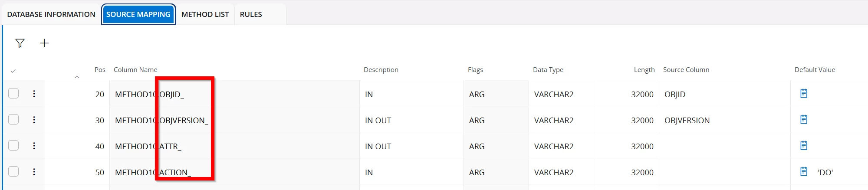Open the filter funnel icon
868x190 pixels.
pyautogui.click(x=20, y=43)
